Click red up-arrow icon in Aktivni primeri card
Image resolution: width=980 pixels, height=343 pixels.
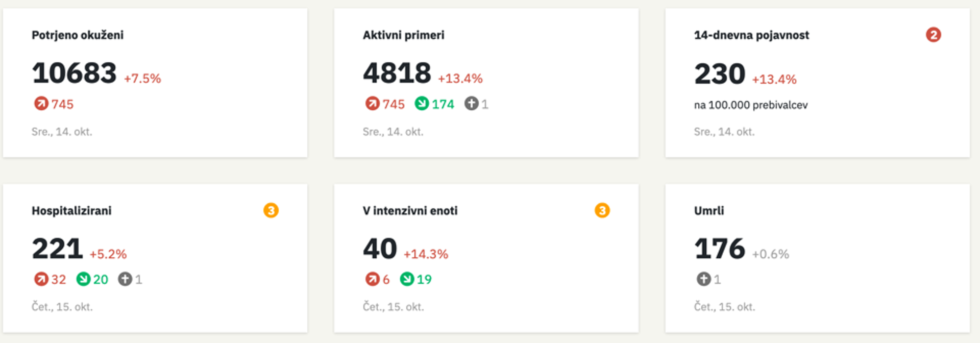[372, 104]
